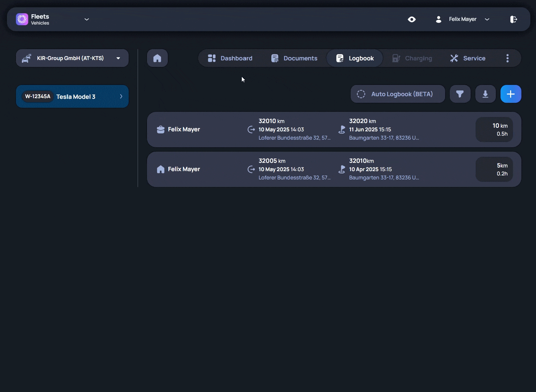
Task: Click Baumgarten 33-17 address in first entry
Action: 384,138
